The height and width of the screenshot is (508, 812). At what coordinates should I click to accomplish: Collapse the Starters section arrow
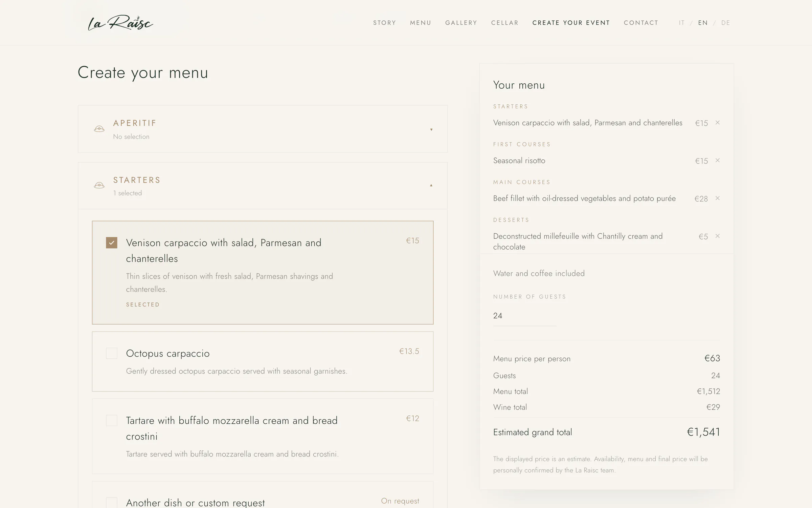(x=431, y=185)
